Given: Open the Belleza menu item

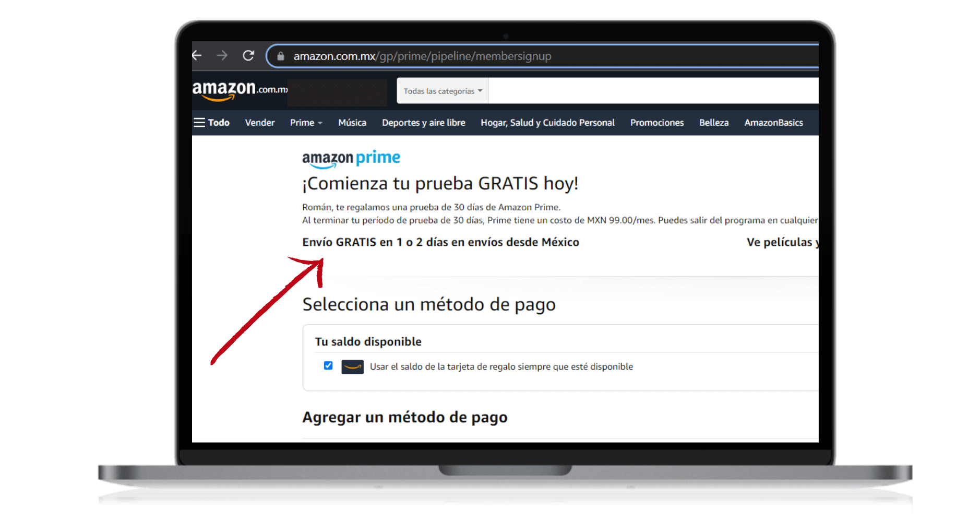Looking at the screenshot, I should 714,123.
